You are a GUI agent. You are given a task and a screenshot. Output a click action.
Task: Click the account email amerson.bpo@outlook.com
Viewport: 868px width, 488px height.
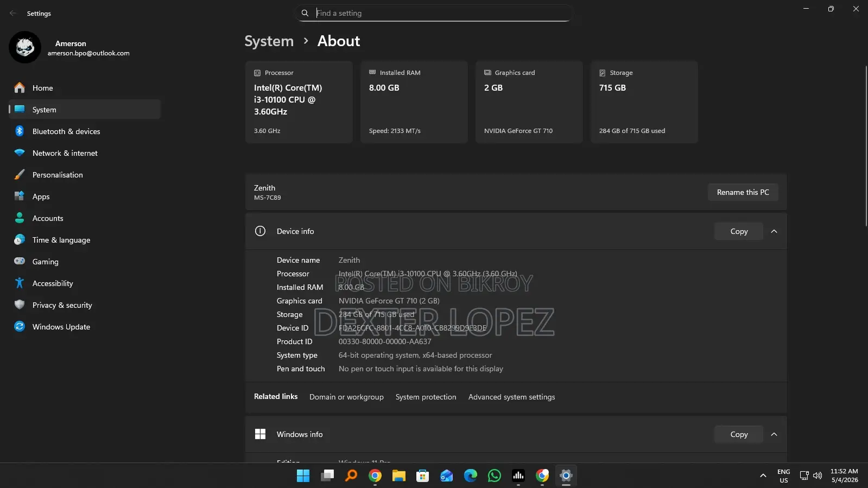click(x=88, y=53)
